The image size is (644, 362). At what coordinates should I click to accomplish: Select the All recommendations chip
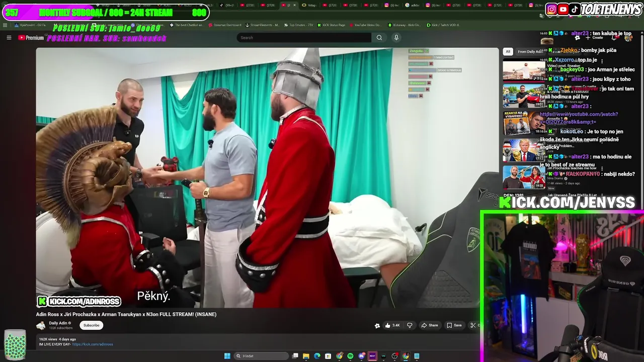coord(508,51)
